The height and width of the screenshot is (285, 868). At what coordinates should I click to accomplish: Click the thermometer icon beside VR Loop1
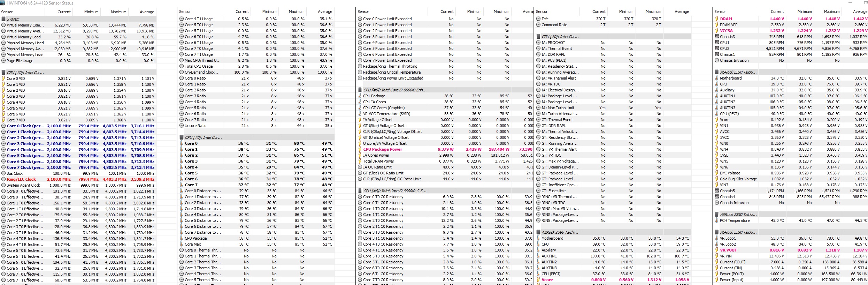pyautogui.click(x=717, y=238)
